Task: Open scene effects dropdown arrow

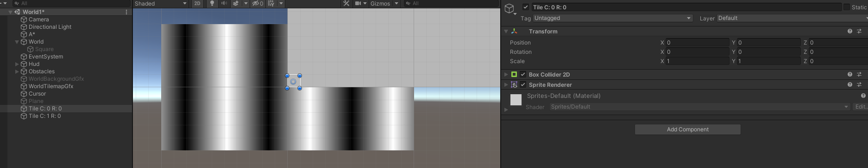Action: pyautogui.click(x=246, y=4)
